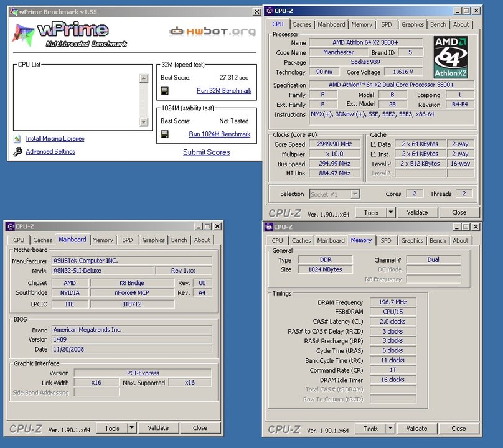Click the CPU-Z title icon in the Memory window

pyautogui.click(x=269, y=227)
